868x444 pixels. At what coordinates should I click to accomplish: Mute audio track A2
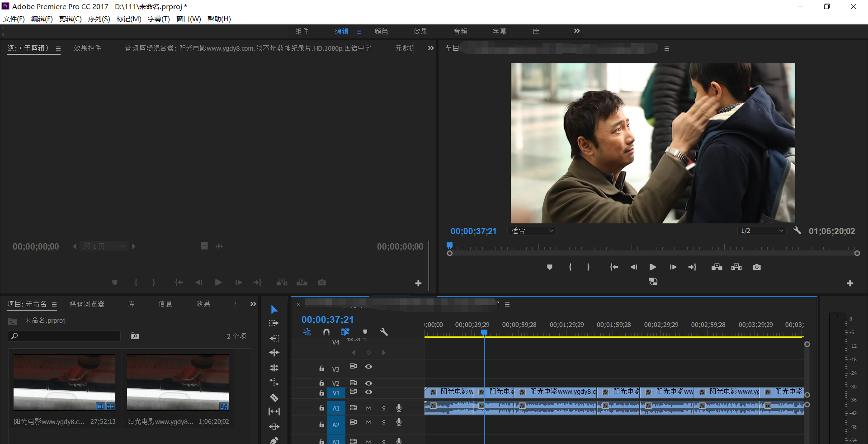[x=368, y=422]
